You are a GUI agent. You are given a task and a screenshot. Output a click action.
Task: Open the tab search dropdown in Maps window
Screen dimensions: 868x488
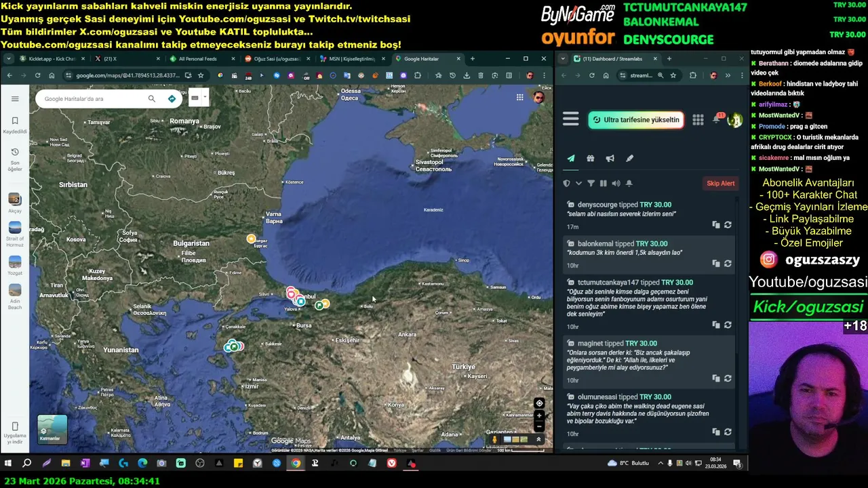click(9, 59)
